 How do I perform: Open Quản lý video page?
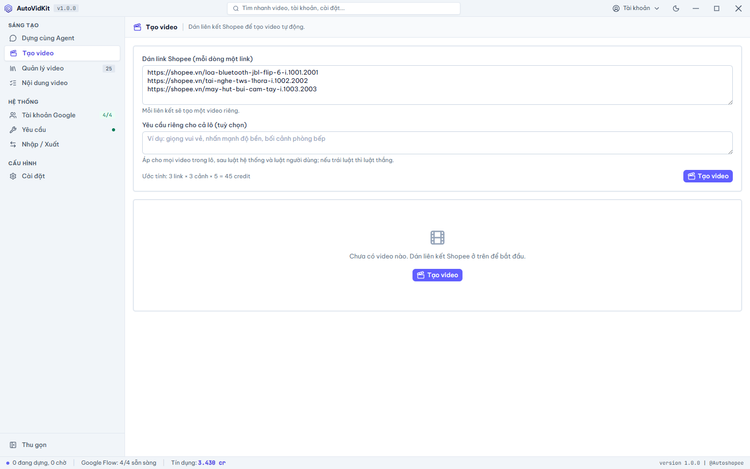62,68
